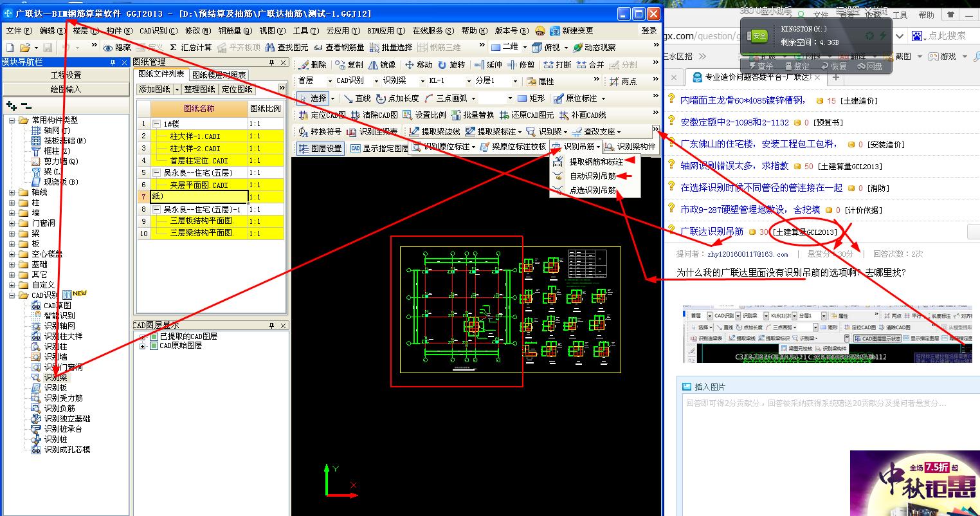
Task: Open browser question link 轴网识别错误太多，求指教
Action: coord(734,166)
